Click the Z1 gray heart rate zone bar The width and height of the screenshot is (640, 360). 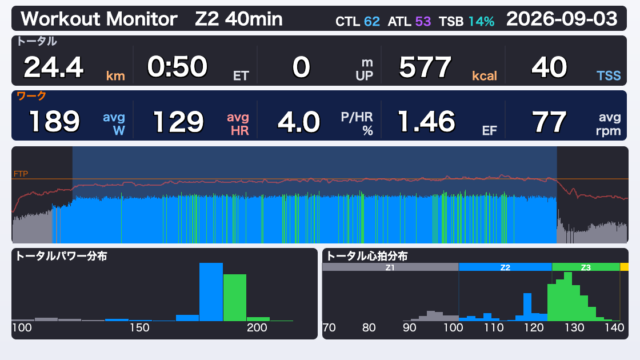click(x=390, y=267)
